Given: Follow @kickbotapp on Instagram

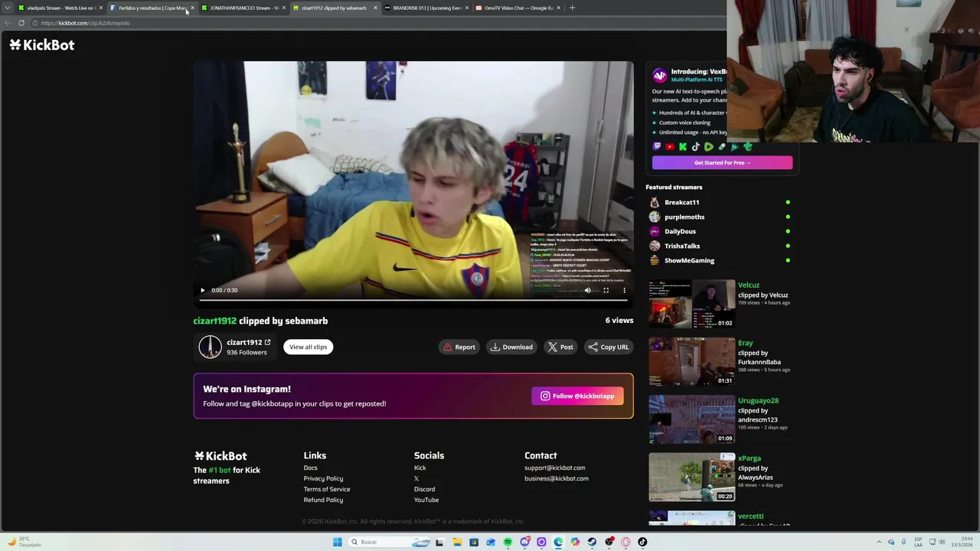Looking at the screenshot, I should tap(577, 396).
